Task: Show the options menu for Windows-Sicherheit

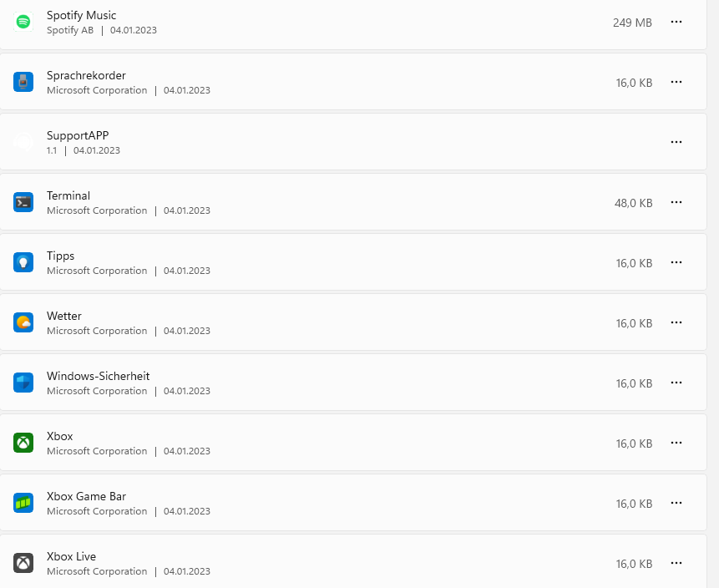Action: tap(676, 383)
